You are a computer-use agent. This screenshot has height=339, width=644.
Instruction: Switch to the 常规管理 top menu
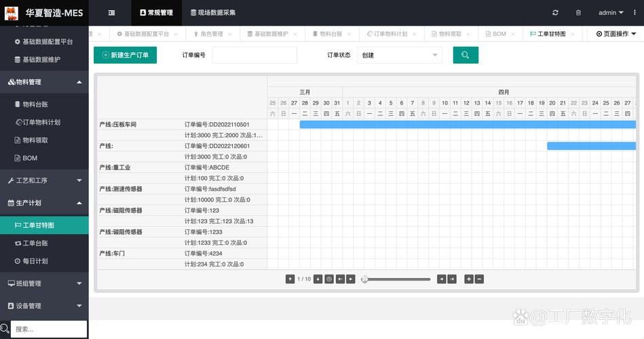click(x=157, y=13)
